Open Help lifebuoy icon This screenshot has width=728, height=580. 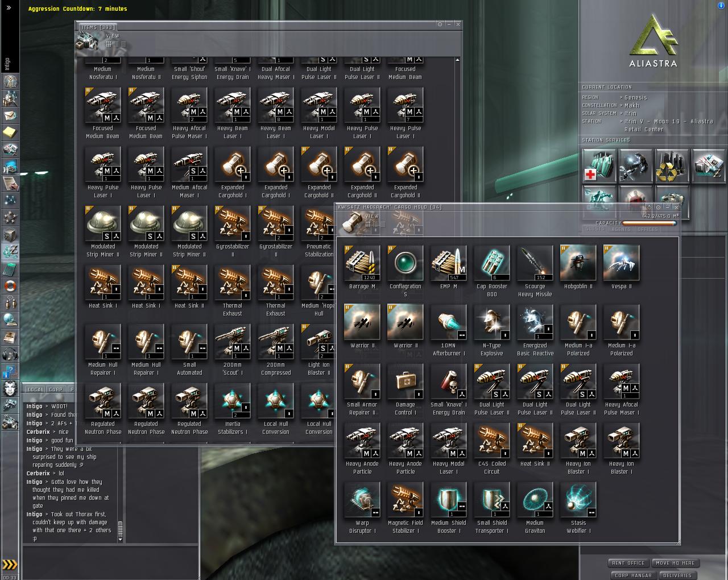pos(10,285)
